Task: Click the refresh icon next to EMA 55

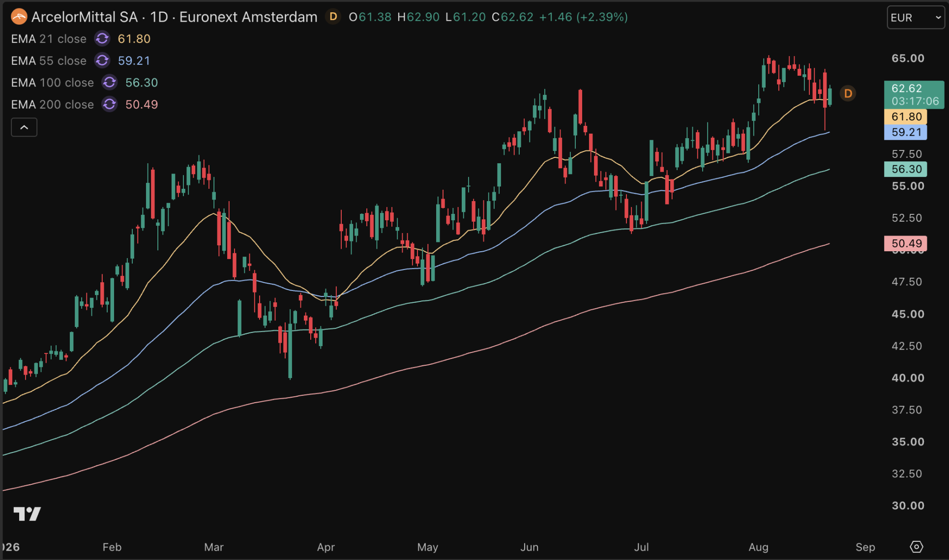Action: [x=102, y=60]
